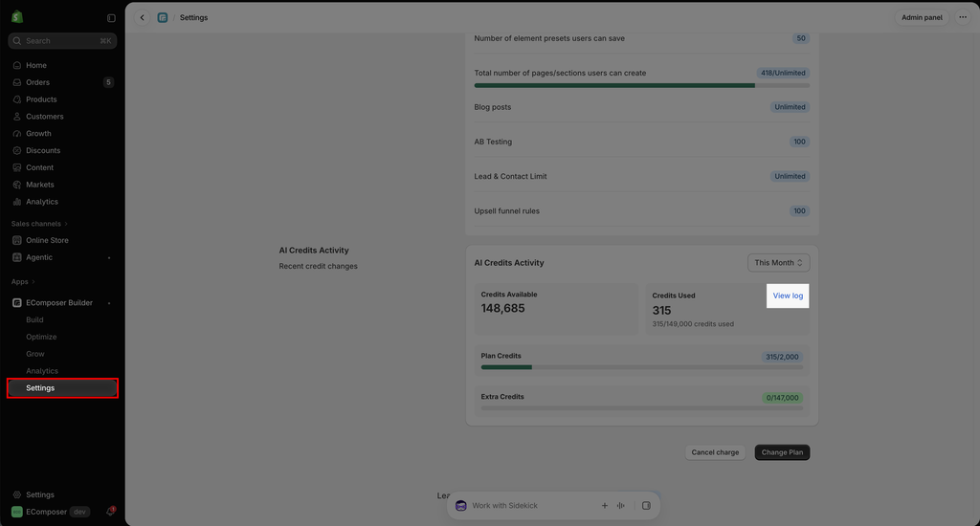Expand the Apps section
Image resolution: width=980 pixels, height=526 pixels.
coord(23,282)
